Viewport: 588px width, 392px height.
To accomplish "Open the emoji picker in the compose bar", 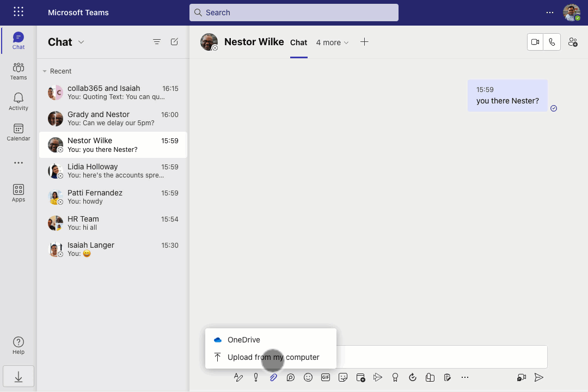I will pyautogui.click(x=308, y=377).
